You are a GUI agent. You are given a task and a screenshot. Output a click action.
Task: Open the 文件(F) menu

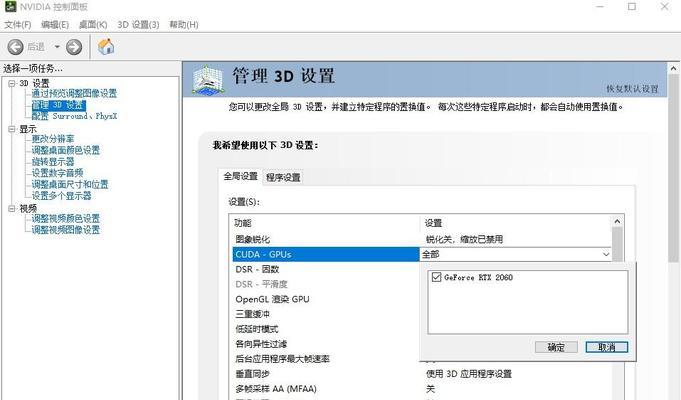tap(17, 24)
